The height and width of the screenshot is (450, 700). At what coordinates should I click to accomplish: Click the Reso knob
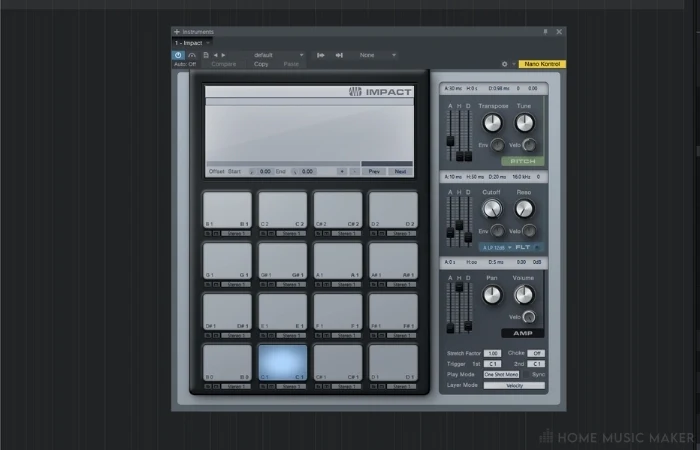pos(524,208)
